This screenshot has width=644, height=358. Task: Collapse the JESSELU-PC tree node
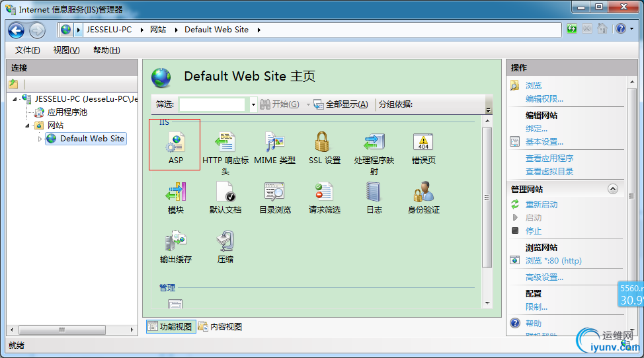15,99
